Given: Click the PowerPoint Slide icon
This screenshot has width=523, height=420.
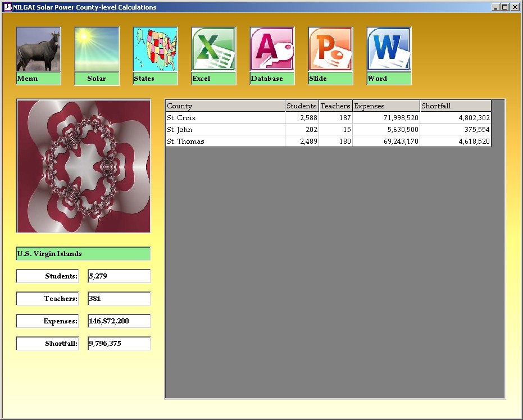Looking at the screenshot, I should [330, 50].
